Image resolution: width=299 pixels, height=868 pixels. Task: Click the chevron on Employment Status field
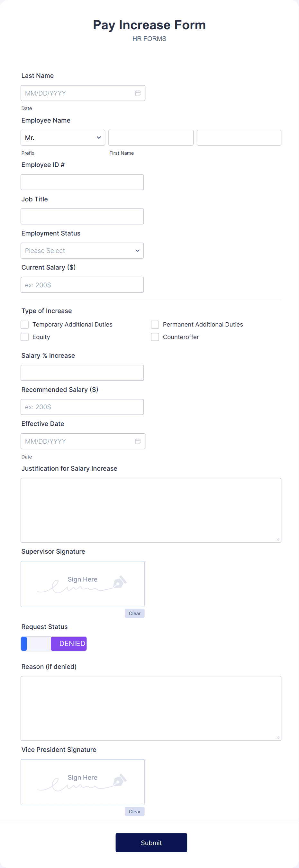pos(137,251)
